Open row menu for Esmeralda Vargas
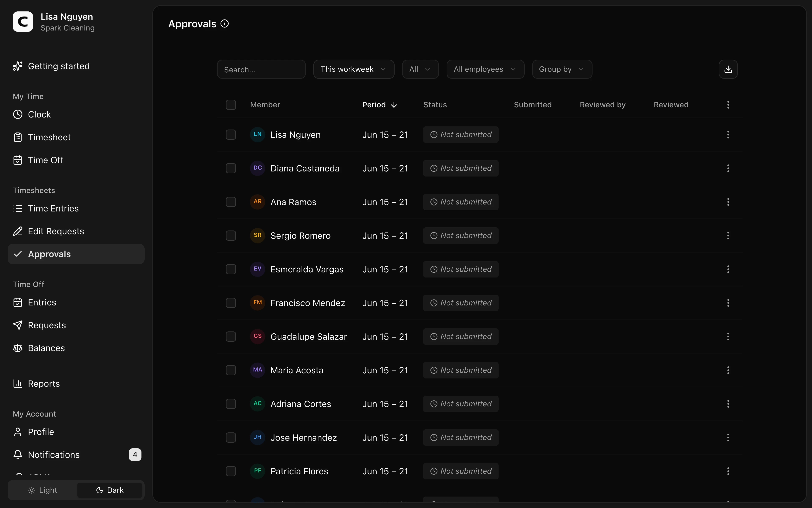 click(728, 269)
